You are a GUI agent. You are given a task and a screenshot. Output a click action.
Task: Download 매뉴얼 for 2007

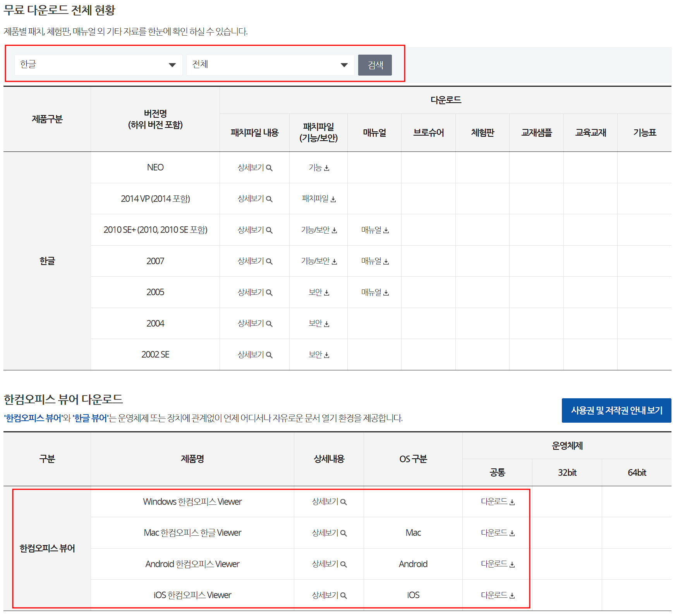click(375, 261)
